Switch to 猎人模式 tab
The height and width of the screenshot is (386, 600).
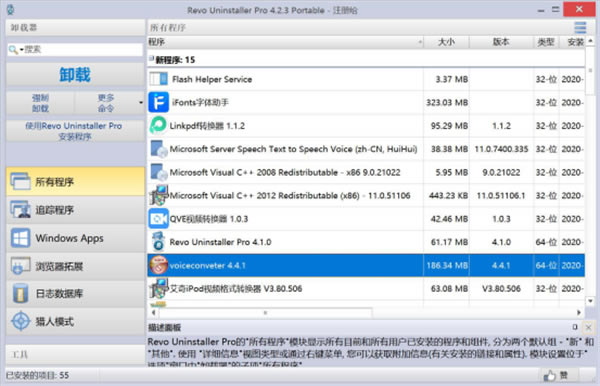[x=75, y=321]
